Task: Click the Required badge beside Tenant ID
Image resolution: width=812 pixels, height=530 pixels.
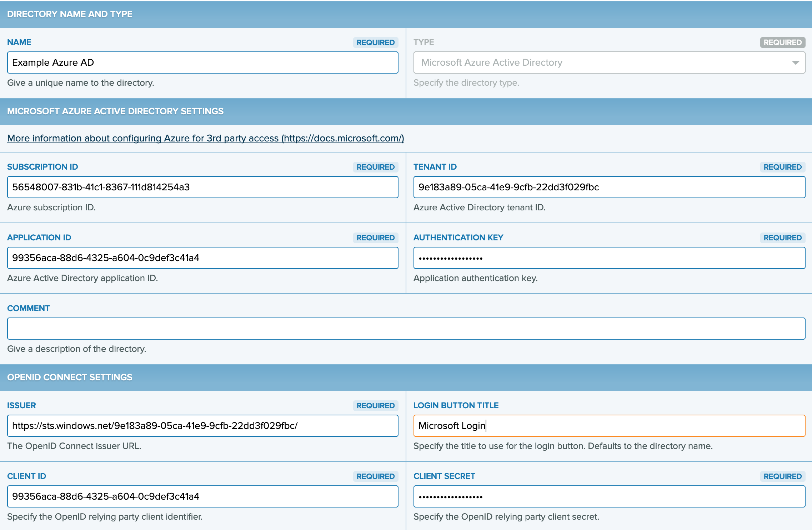Action: [782, 167]
